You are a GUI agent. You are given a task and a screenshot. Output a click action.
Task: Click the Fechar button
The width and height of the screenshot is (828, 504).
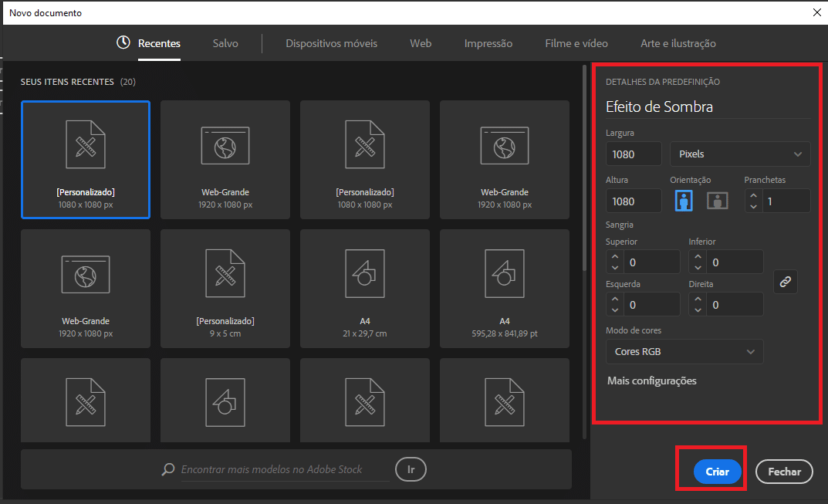(x=783, y=471)
